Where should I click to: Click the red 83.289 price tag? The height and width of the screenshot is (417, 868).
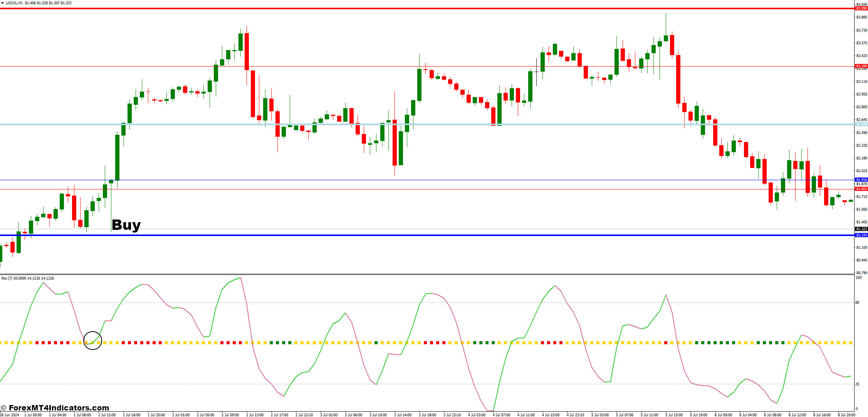pyautogui.click(x=861, y=66)
